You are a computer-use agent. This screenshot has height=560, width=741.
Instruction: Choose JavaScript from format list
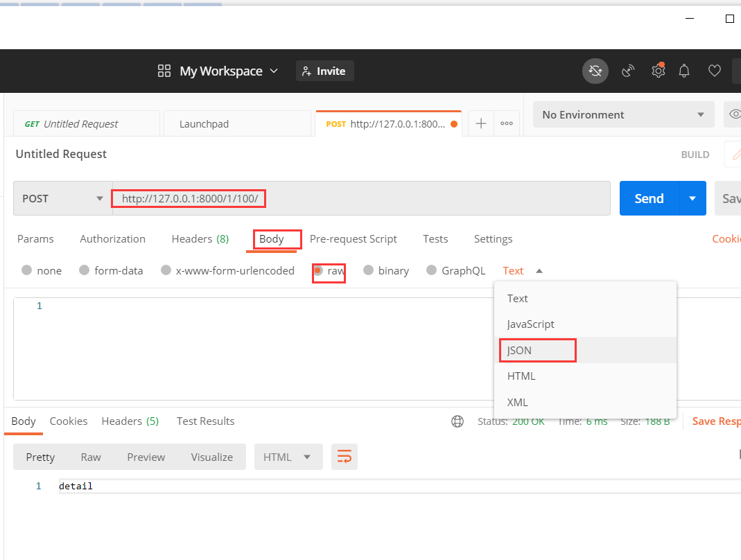pos(585,324)
